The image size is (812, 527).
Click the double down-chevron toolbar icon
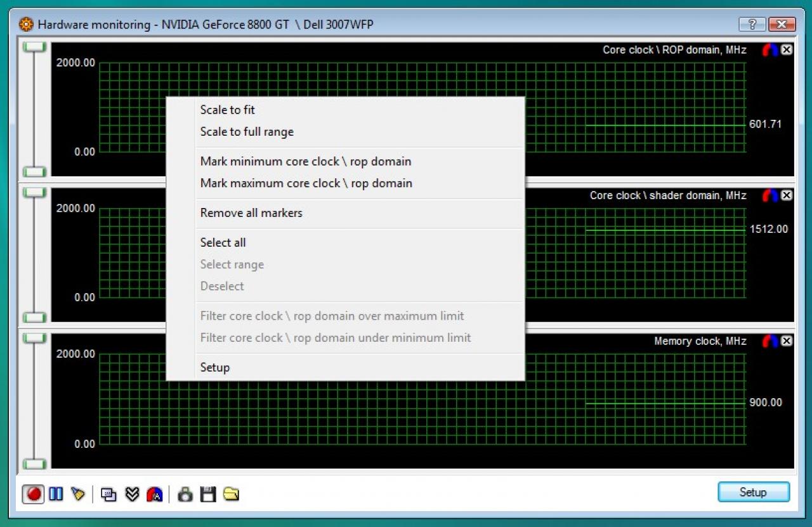click(132, 494)
